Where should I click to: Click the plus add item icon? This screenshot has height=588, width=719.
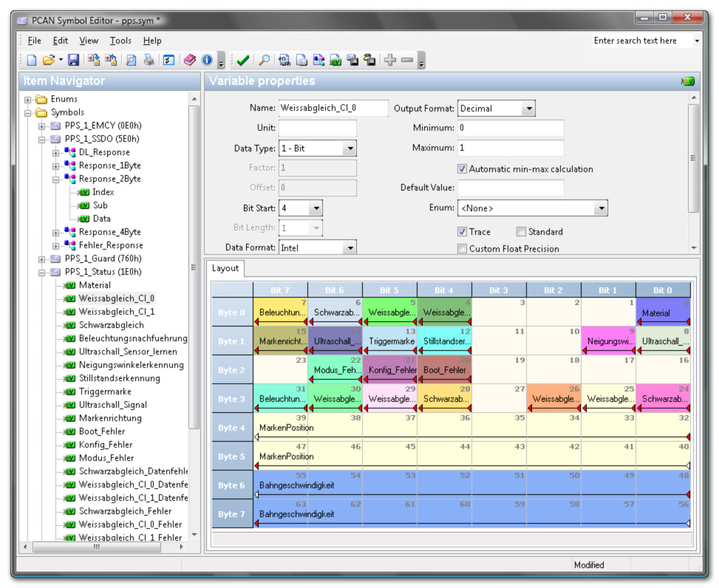pyautogui.click(x=390, y=61)
